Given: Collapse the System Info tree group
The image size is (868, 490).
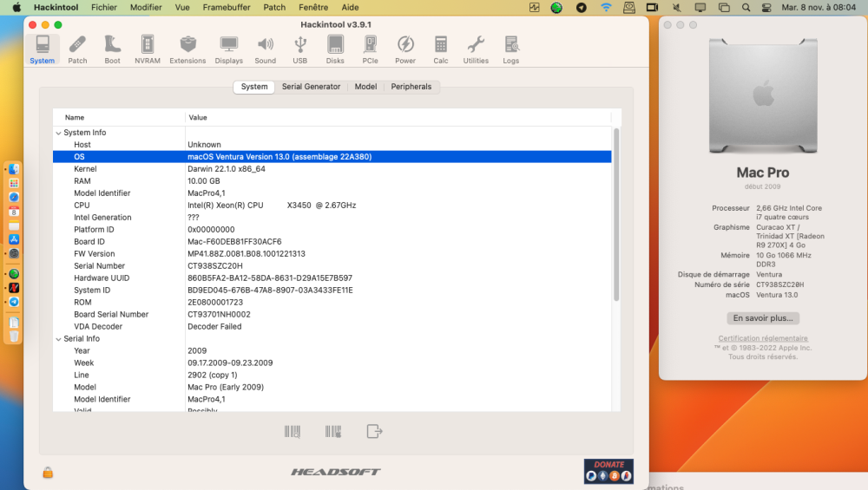Looking at the screenshot, I should 58,133.
